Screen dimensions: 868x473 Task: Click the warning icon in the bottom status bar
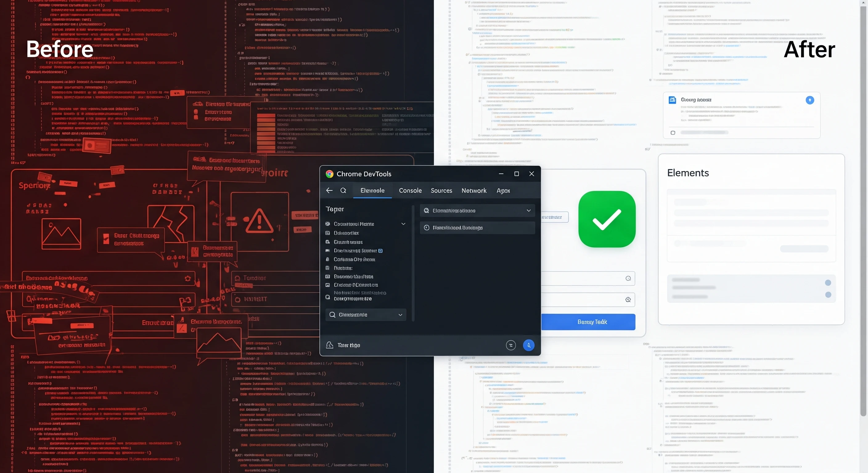329,345
